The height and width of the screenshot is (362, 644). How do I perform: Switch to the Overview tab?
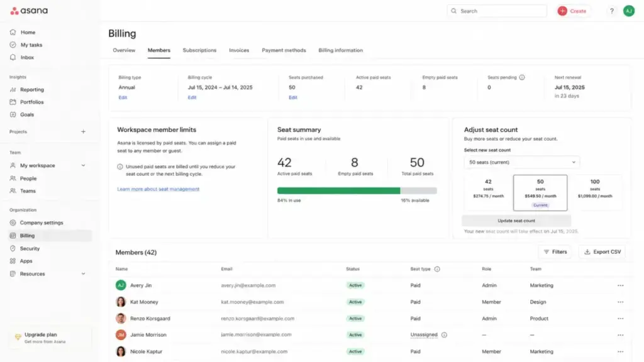point(124,50)
